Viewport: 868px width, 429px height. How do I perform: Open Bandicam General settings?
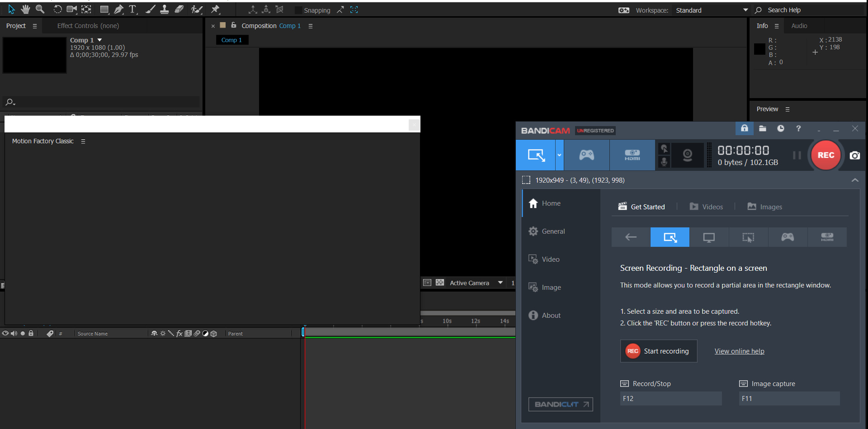tap(547, 231)
